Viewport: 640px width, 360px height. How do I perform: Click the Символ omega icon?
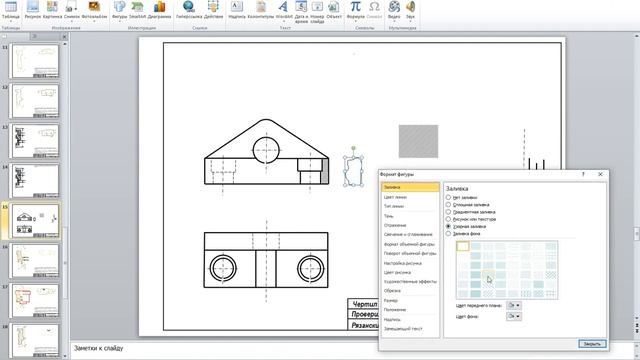374,10
